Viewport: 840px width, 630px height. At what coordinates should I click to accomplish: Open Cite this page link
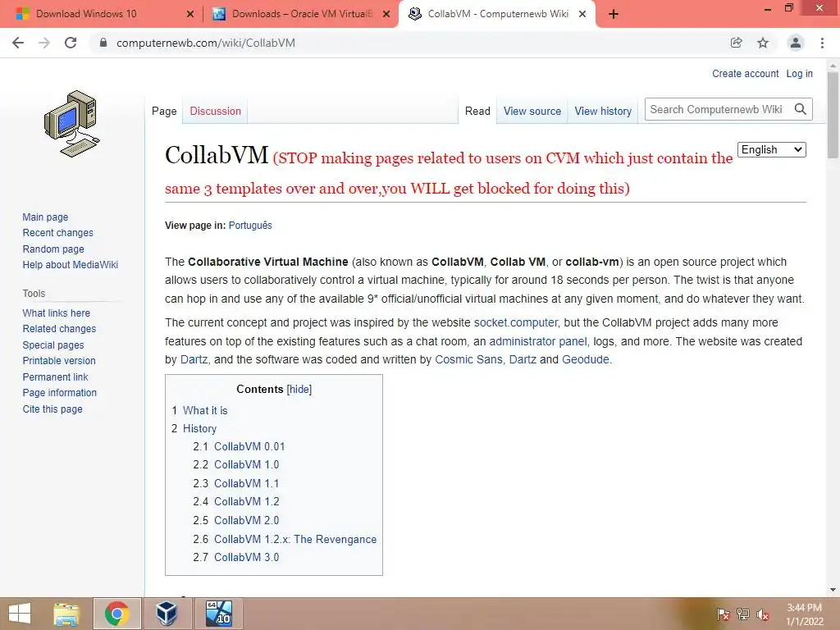click(52, 409)
